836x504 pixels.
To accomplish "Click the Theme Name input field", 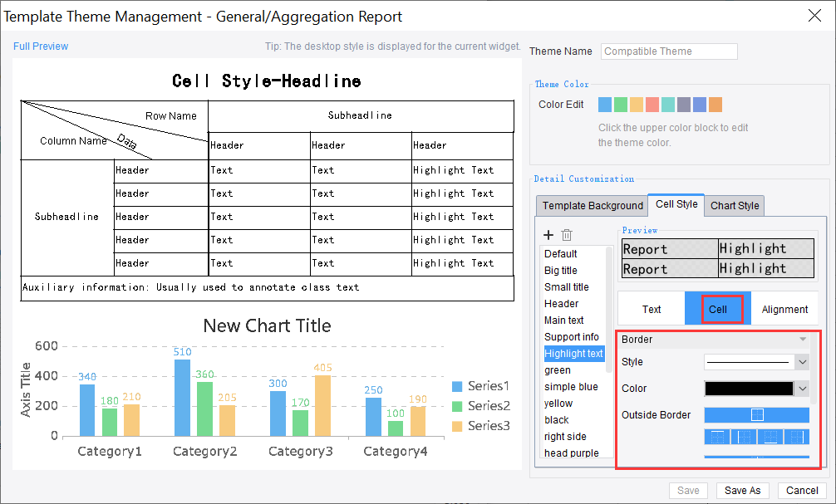I will coord(668,51).
